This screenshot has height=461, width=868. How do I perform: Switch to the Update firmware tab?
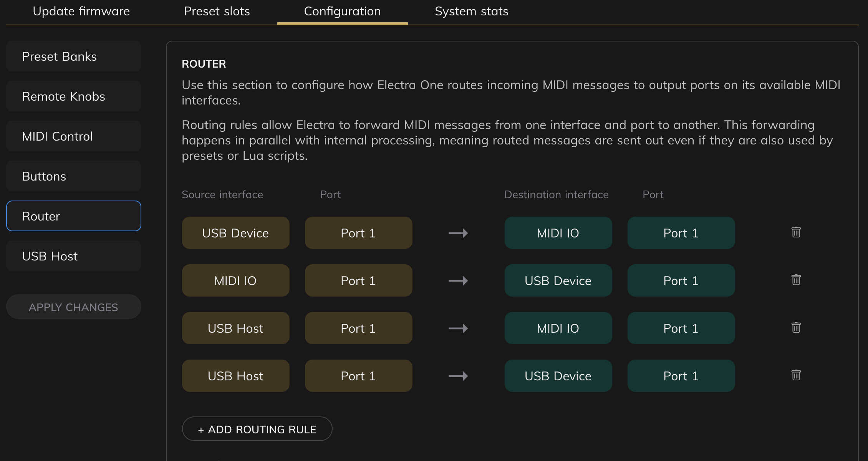pos(81,12)
